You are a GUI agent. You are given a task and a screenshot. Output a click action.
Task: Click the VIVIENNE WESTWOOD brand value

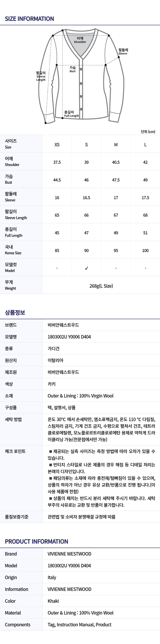(69, 554)
